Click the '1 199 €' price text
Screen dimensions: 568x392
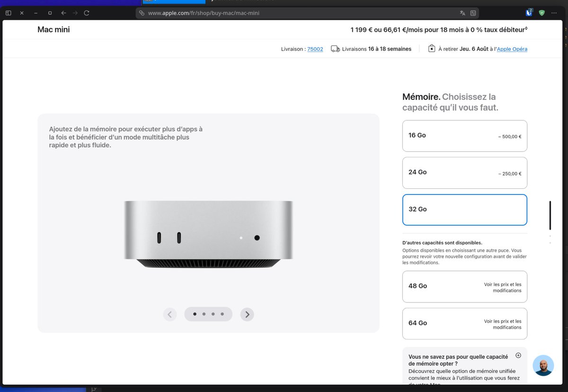tap(362, 30)
